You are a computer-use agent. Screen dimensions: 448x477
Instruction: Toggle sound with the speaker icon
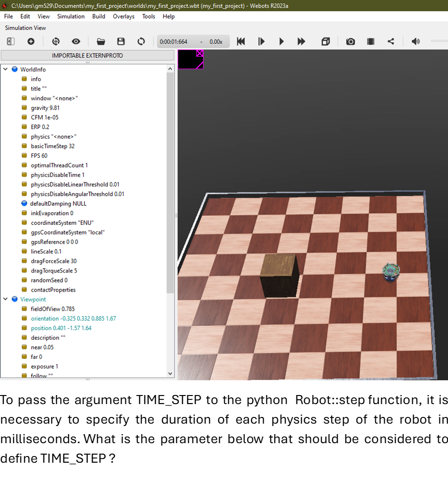[x=416, y=41]
